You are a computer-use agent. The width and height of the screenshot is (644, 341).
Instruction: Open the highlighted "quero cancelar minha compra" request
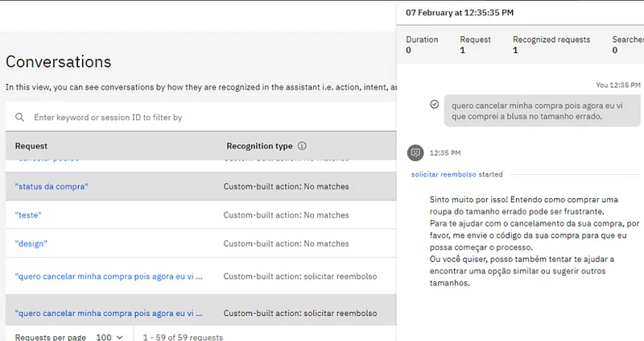pos(109,313)
